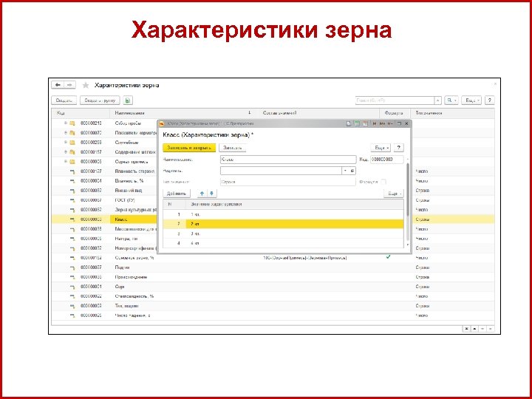Select the '1 кл.' value row
Image resolution: width=532 pixels, height=399 pixels.
[283, 214]
